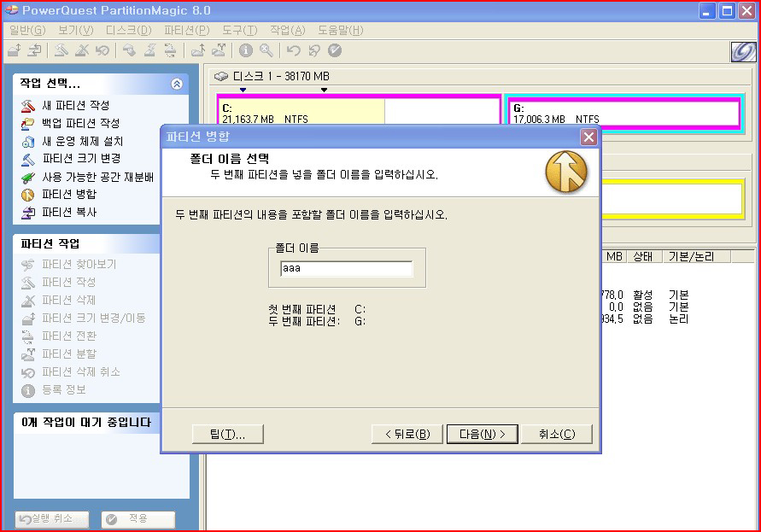
Task: Click the 팁(T)... button in the dialog
Action: [228, 434]
